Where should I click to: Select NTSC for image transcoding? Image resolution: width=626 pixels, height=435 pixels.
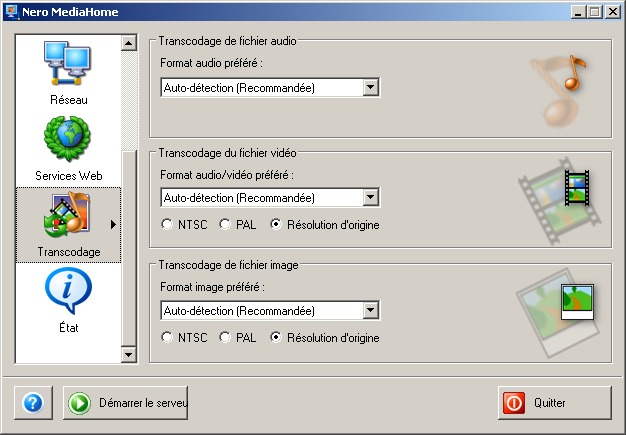click(184, 338)
